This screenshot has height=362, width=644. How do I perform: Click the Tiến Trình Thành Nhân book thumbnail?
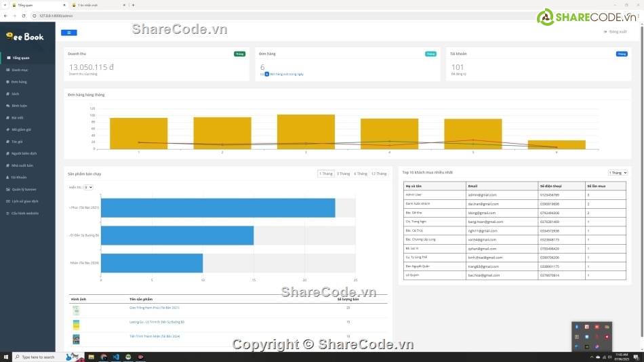[x=76, y=339]
